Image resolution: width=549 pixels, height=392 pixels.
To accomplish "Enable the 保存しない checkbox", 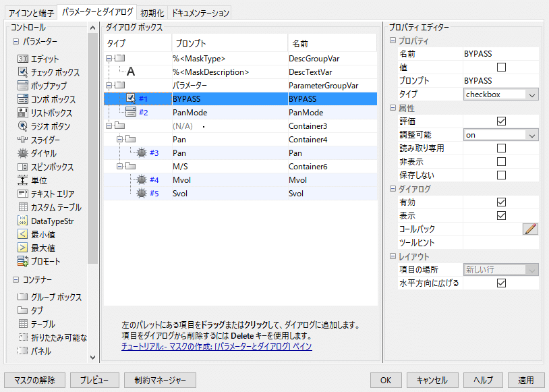I will click(501, 175).
